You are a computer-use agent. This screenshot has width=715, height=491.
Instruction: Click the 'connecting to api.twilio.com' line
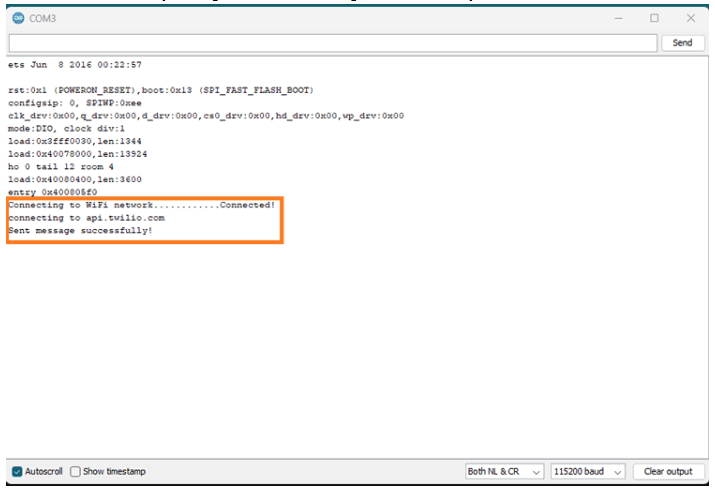pyautogui.click(x=86, y=218)
